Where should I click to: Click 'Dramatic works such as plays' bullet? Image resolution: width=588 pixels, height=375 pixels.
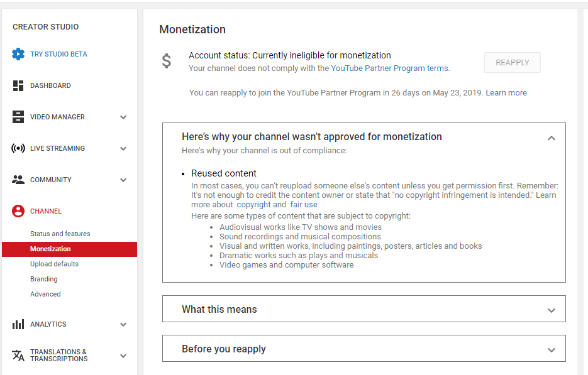(x=299, y=256)
